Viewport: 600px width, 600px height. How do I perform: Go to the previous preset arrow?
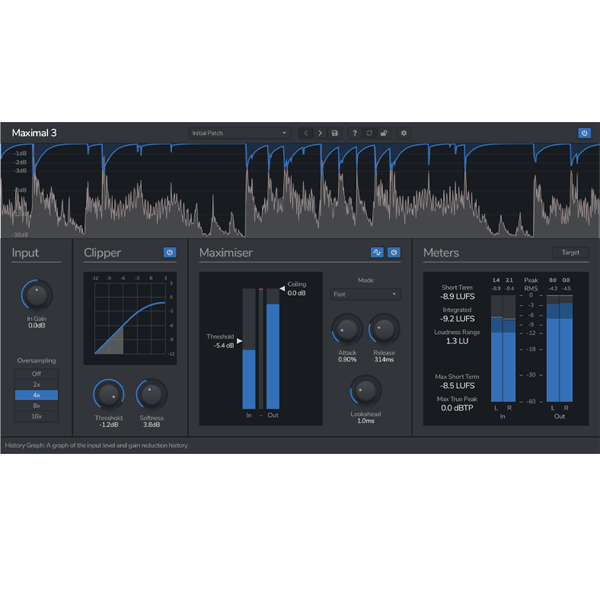306,133
